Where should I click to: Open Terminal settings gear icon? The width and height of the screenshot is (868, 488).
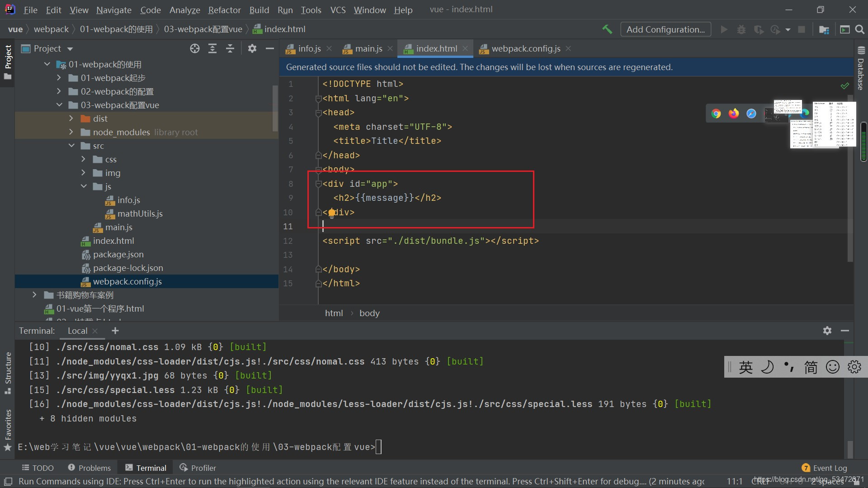827,331
